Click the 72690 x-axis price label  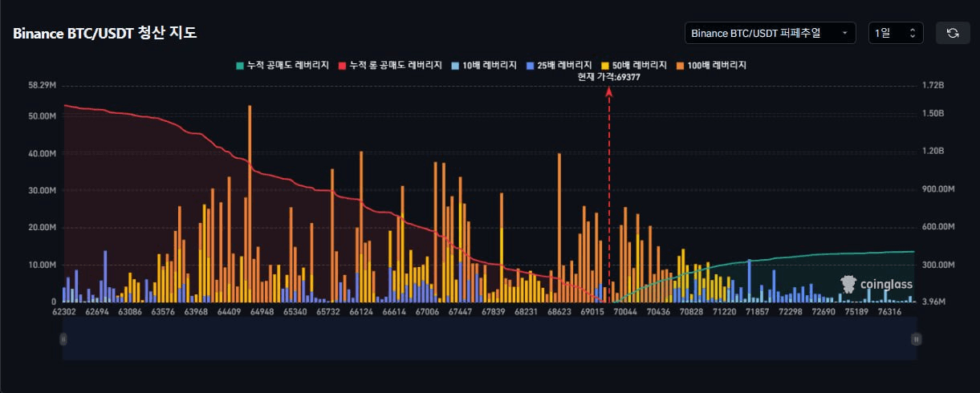pyautogui.click(x=825, y=311)
